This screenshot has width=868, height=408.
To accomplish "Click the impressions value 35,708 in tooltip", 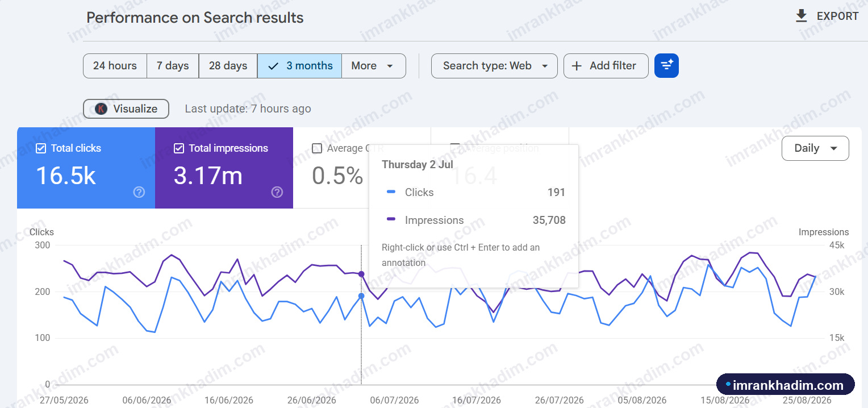I will click(549, 220).
